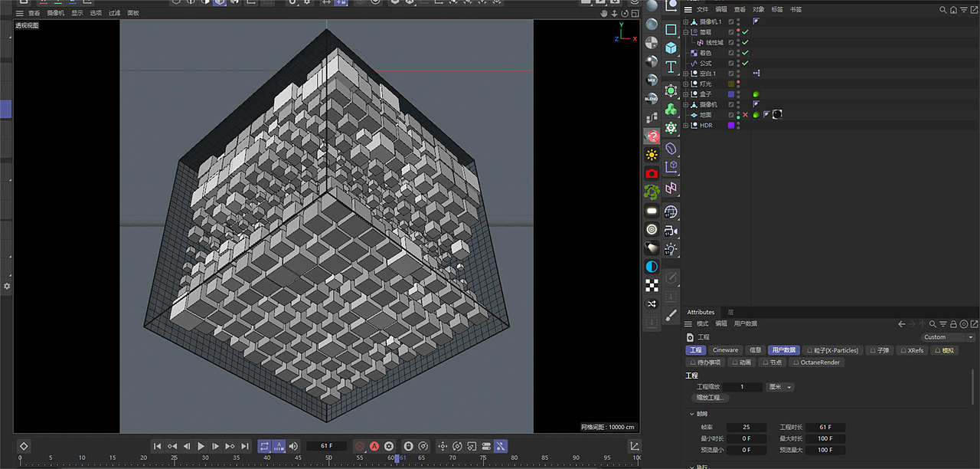The height and width of the screenshot is (469, 980).
Task: Open the Custom layout dropdown in Attributes
Action: point(948,337)
